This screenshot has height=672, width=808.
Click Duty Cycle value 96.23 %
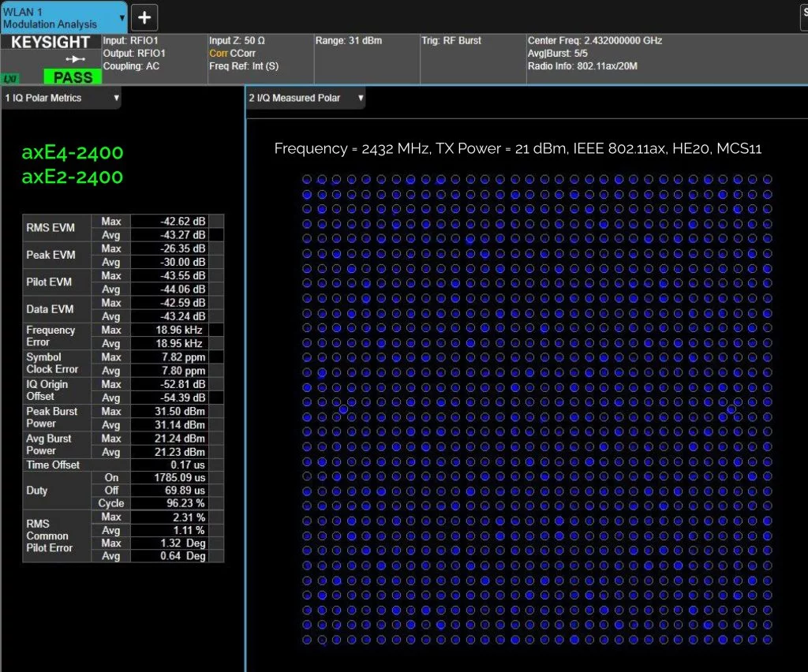click(x=169, y=504)
